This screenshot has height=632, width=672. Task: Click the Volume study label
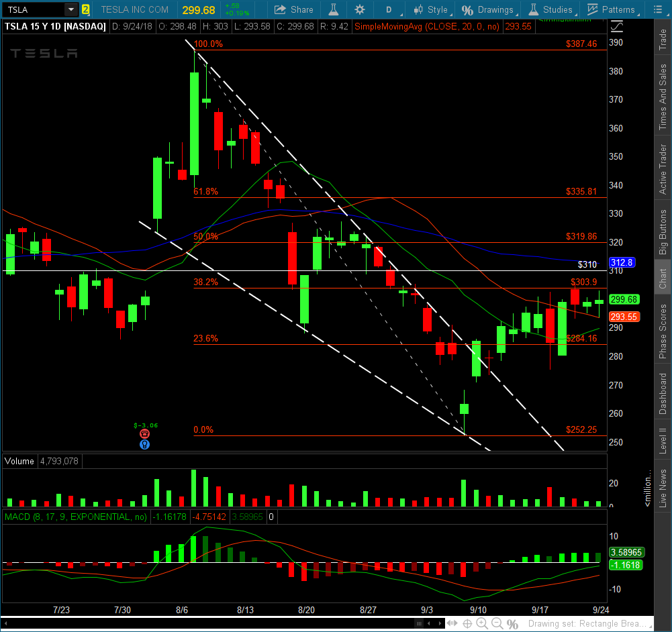coord(19,461)
